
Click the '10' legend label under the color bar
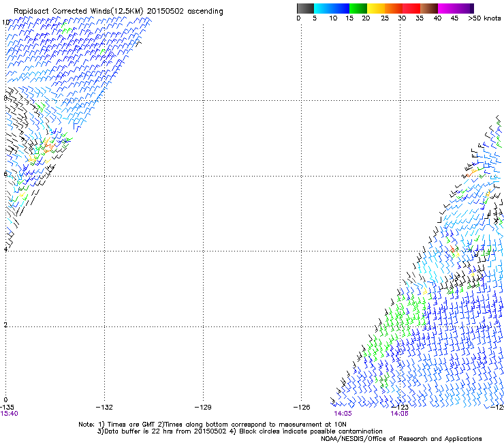333,18
